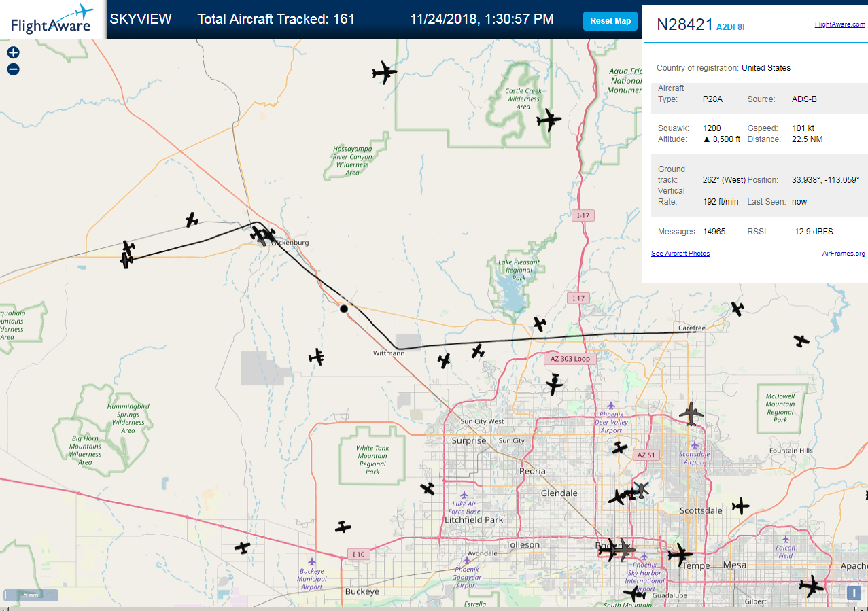Select small aircraft northwest of Wickenburg on gray track

coord(192,220)
